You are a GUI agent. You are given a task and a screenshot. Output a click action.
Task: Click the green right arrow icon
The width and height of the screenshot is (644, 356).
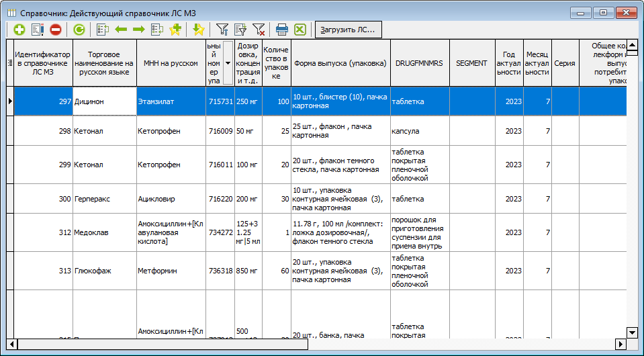tap(139, 30)
